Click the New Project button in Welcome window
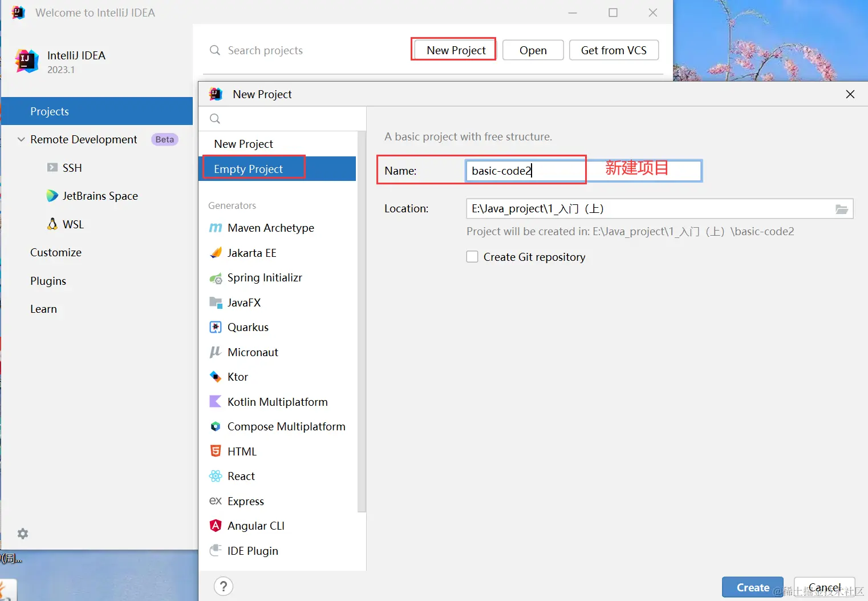868x601 pixels. tap(456, 50)
